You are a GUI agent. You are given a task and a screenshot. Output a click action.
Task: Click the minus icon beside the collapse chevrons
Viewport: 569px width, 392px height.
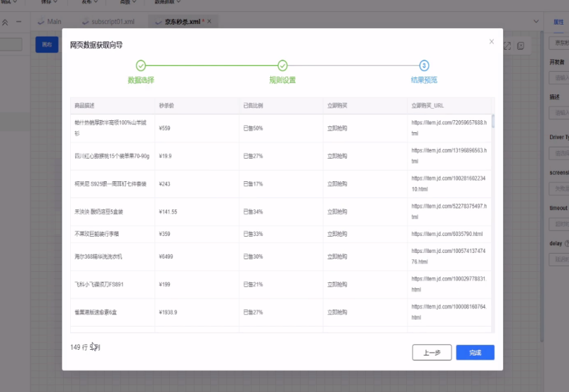click(x=18, y=22)
